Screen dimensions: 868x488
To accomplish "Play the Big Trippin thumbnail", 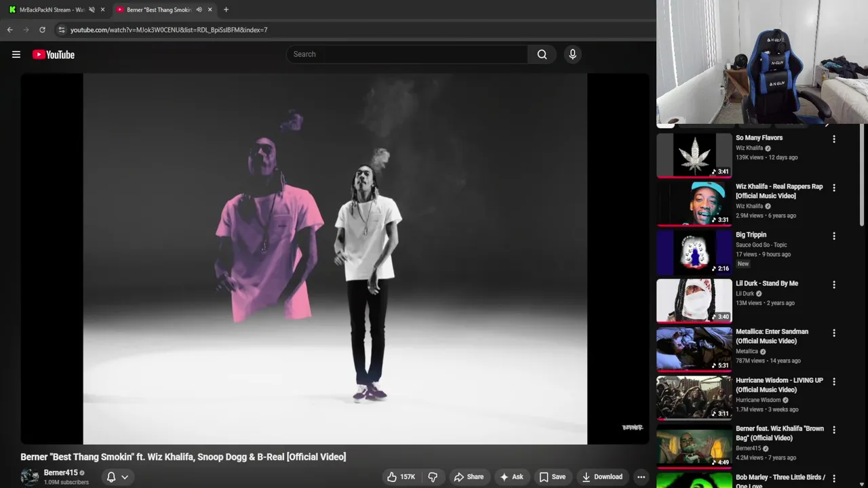I will point(694,251).
